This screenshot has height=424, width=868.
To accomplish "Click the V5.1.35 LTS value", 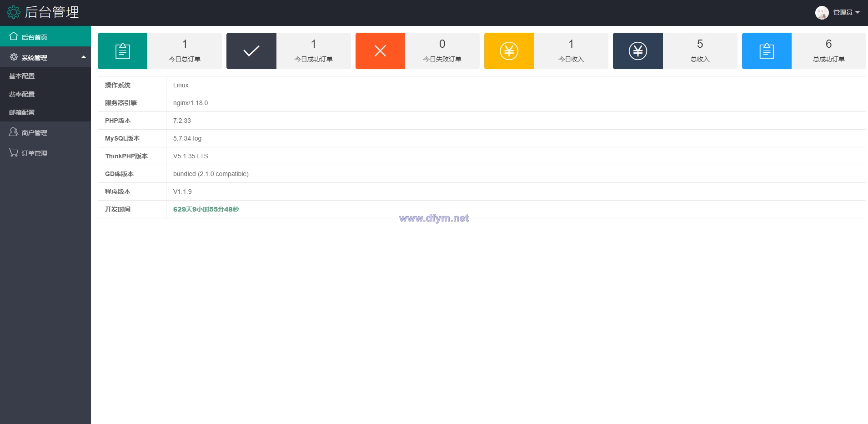I will [x=191, y=156].
